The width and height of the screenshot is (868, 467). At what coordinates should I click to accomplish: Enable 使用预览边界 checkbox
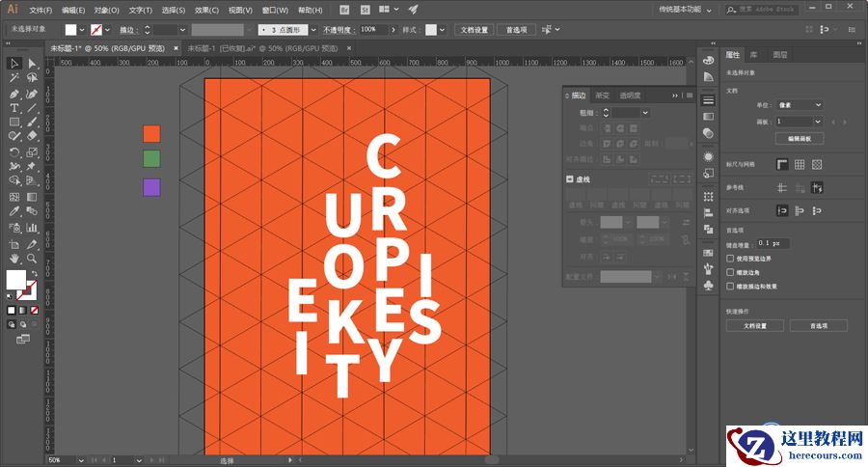pos(730,259)
